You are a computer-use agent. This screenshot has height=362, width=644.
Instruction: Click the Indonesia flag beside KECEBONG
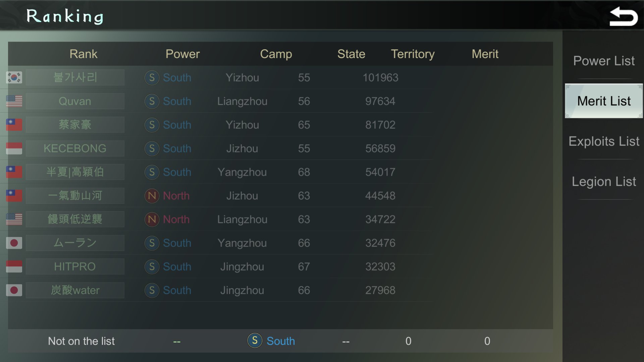14,148
